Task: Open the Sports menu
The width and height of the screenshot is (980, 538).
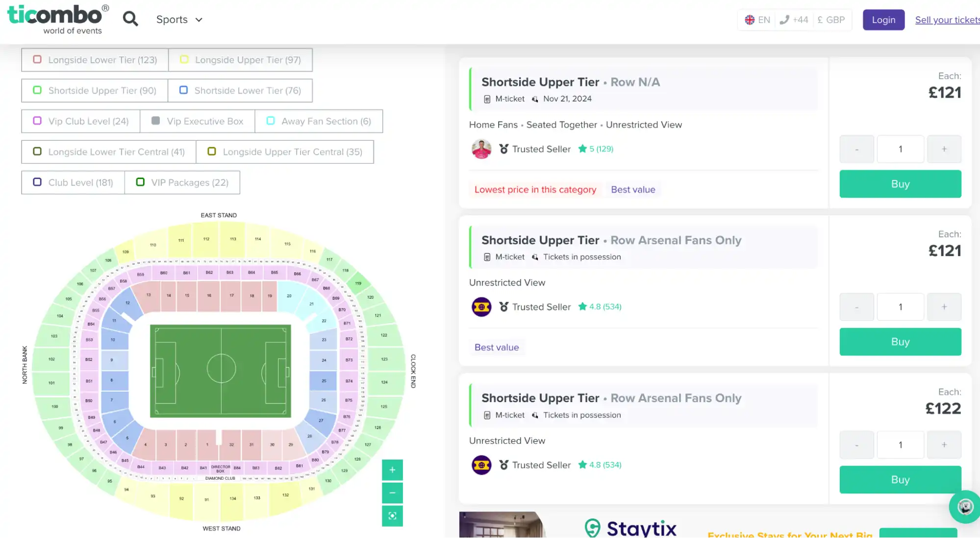Action: [x=179, y=19]
